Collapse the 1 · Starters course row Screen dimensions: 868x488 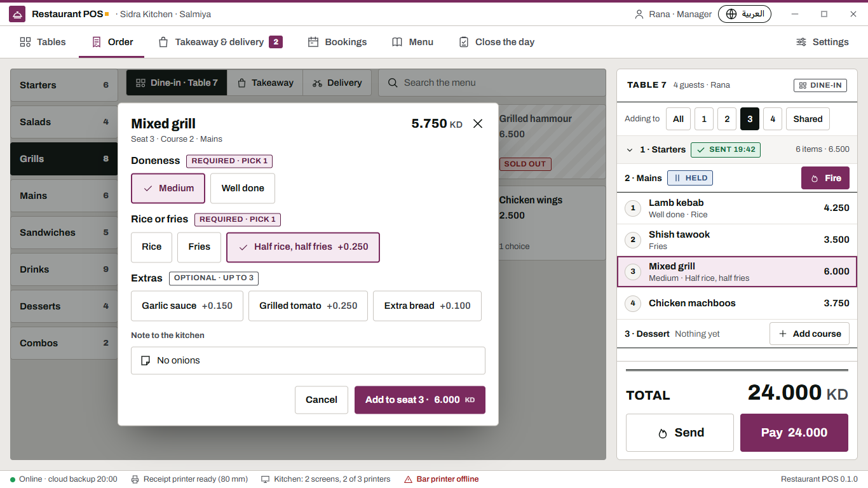click(x=630, y=150)
